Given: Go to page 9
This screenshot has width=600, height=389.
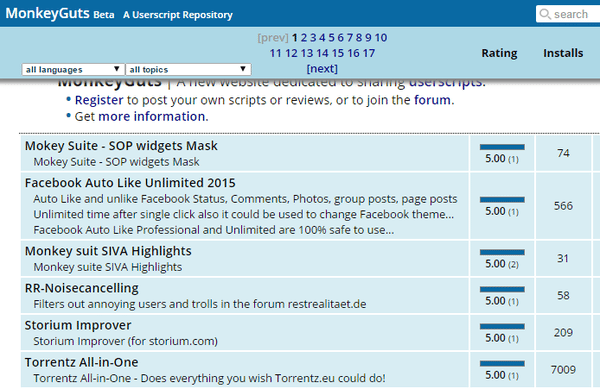Looking at the screenshot, I should coord(368,37).
